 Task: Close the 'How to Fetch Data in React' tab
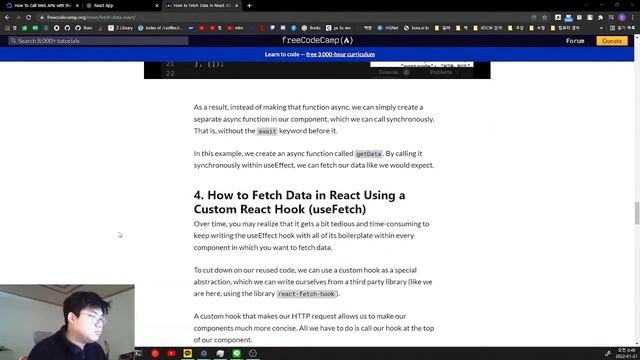pyautogui.click(x=236, y=6)
